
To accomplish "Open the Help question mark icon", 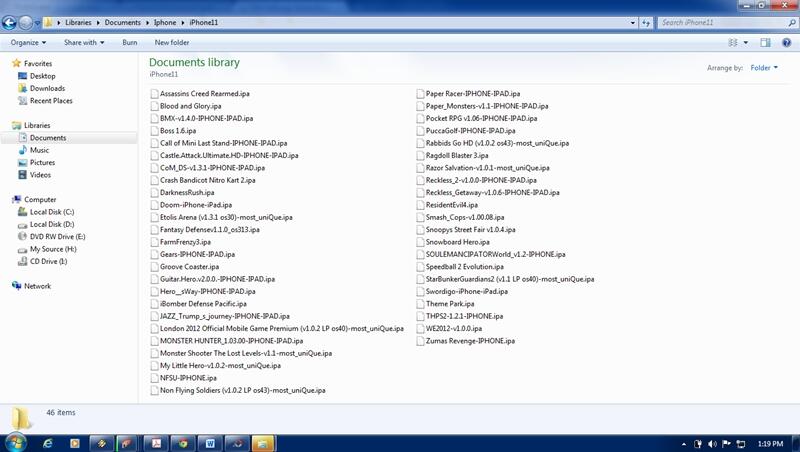I will tap(787, 43).
